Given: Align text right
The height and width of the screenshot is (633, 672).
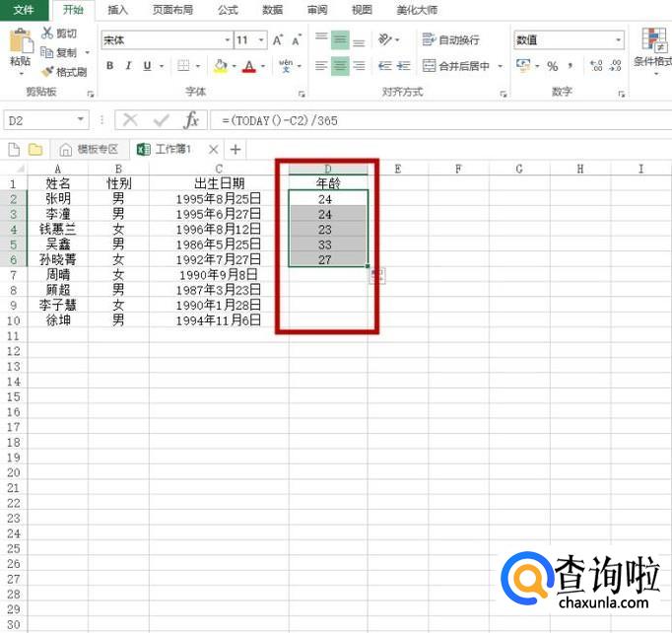Looking at the screenshot, I should [x=359, y=66].
